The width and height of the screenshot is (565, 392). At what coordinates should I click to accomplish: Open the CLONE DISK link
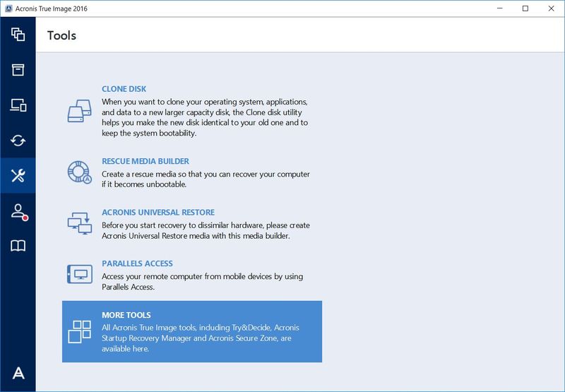click(124, 89)
